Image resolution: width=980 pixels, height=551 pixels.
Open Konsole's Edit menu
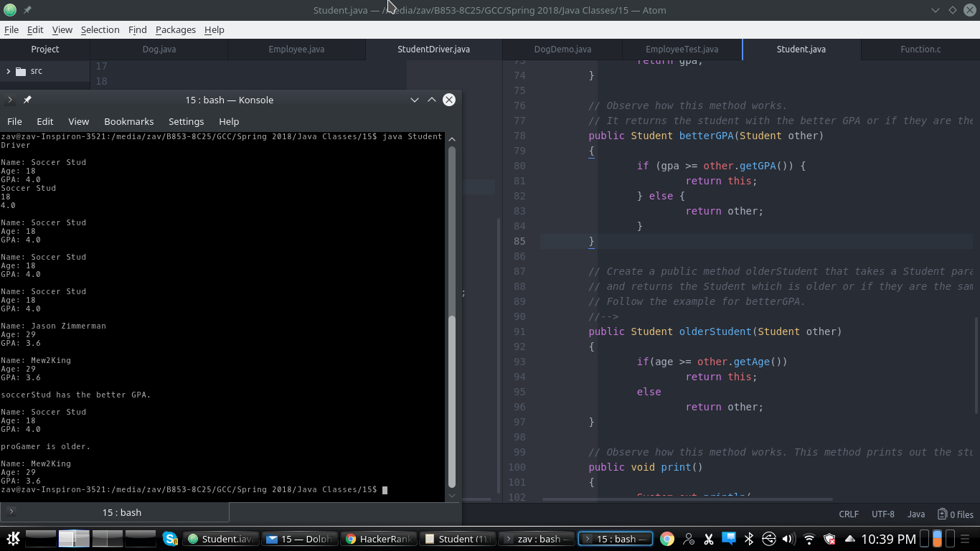45,121
